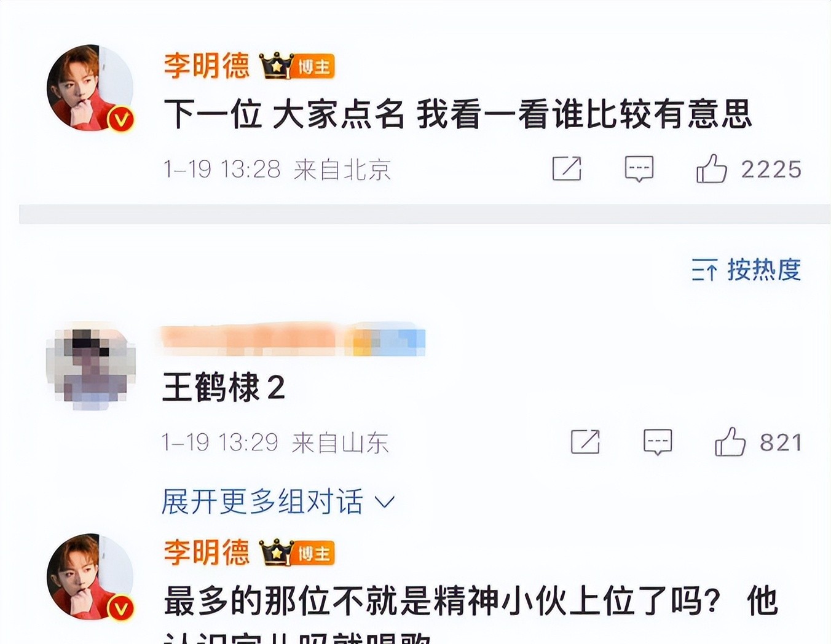
Task: Open comments on the 13:28 post
Action: click(x=639, y=168)
